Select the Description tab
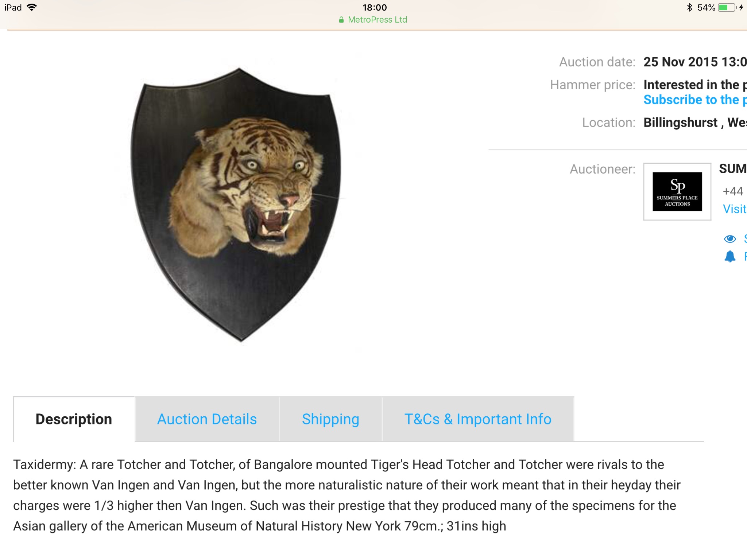 click(74, 419)
